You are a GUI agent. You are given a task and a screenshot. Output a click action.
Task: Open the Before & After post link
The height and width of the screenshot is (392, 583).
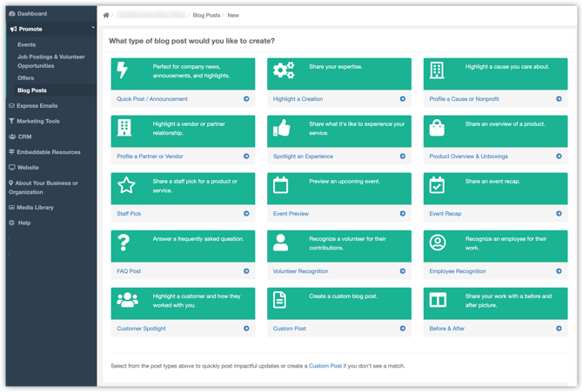(446, 329)
